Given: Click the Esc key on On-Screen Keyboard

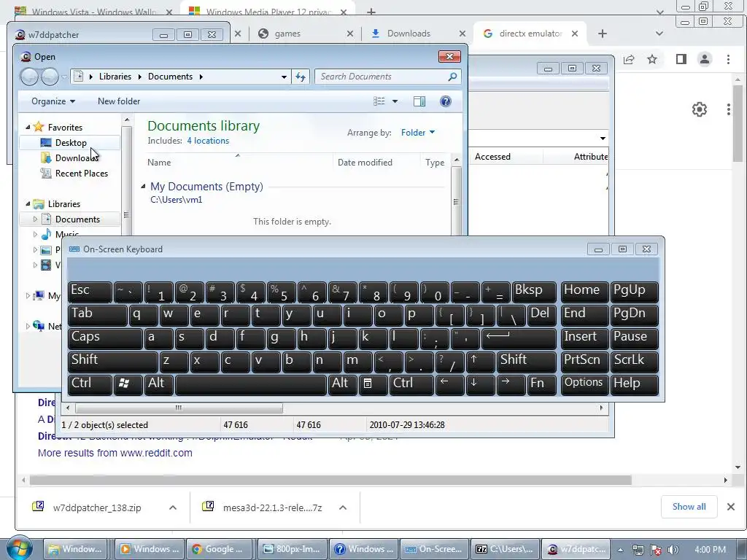Looking at the screenshot, I should click(x=90, y=292).
